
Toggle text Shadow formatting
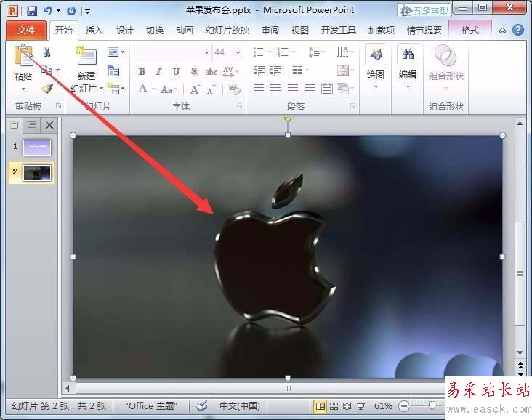194,71
